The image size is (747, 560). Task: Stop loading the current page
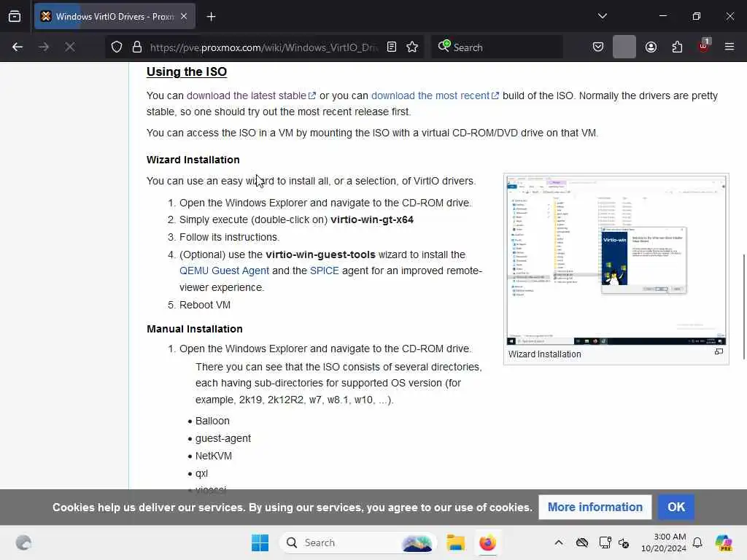[x=69, y=47]
